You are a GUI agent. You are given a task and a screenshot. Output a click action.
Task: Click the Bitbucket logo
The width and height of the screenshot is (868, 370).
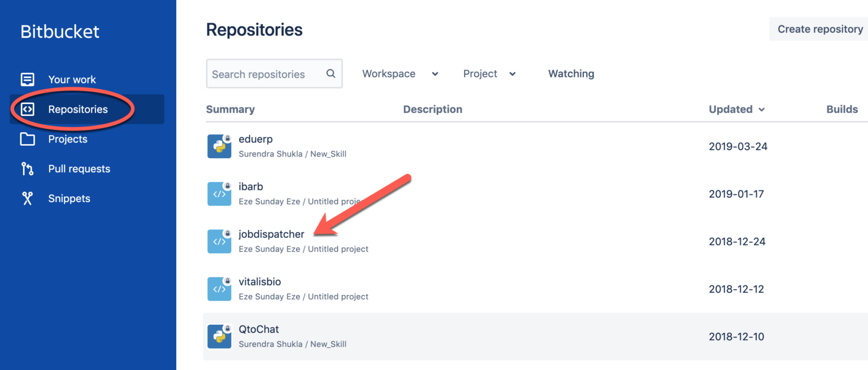pyautogui.click(x=59, y=32)
